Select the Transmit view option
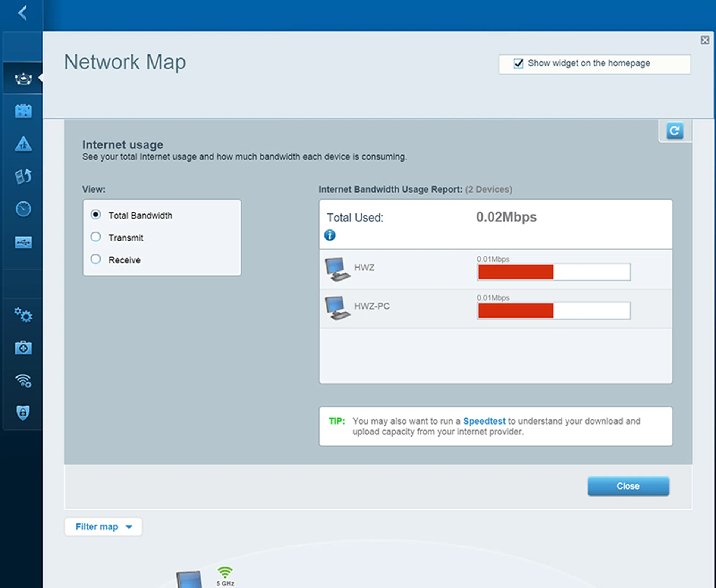Viewport: 716px width, 588px height. 96,237
